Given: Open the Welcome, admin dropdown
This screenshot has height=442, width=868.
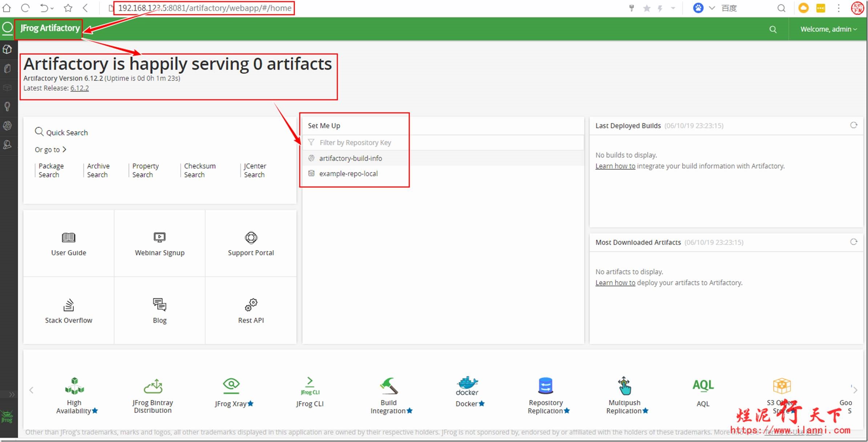Looking at the screenshot, I should (828, 29).
